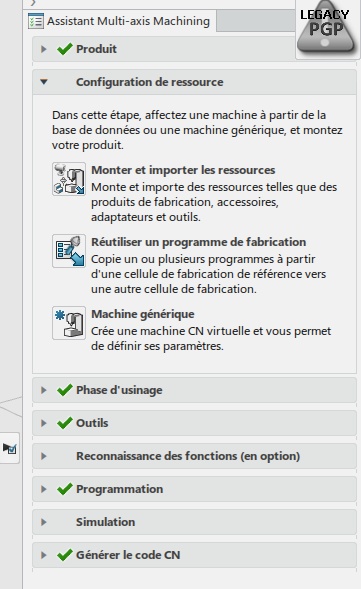The image size is (361, 589).
Task: Click the green checkmark beside Produit
Action: tap(65, 49)
